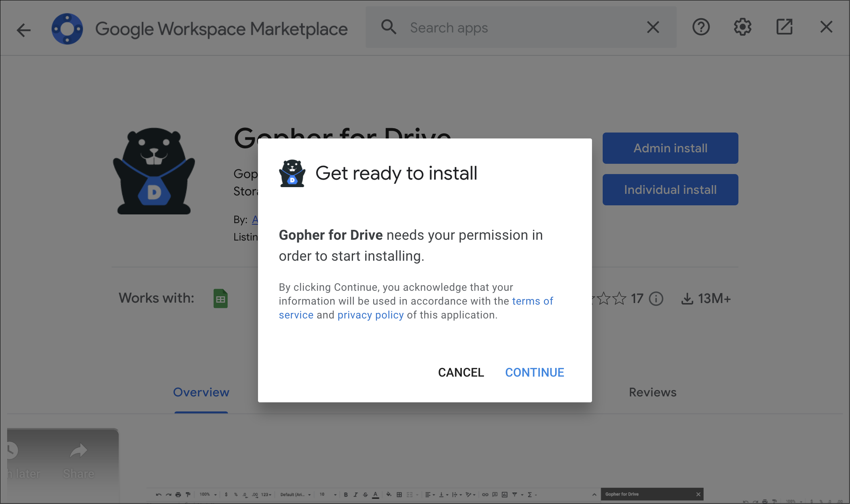Click the search magnifier icon
This screenshot has width=850, height=504.
pos(388,27)
